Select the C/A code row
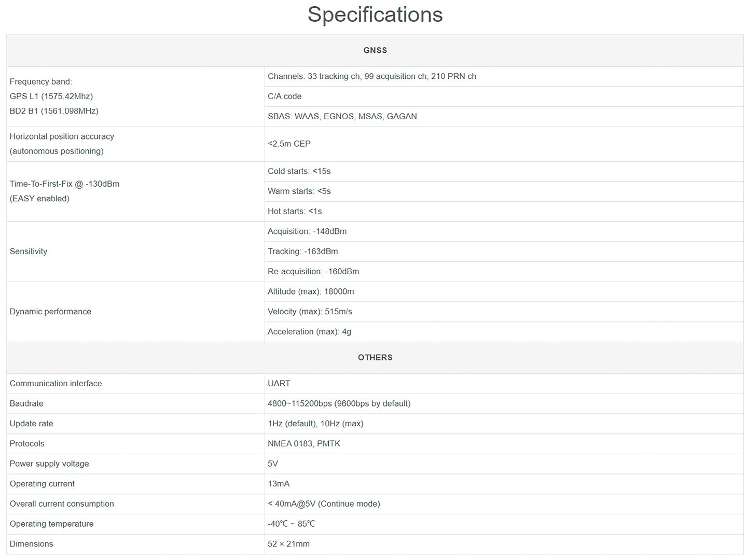The width and height of the screenshot is (747, 560). (x=504, y=96)
